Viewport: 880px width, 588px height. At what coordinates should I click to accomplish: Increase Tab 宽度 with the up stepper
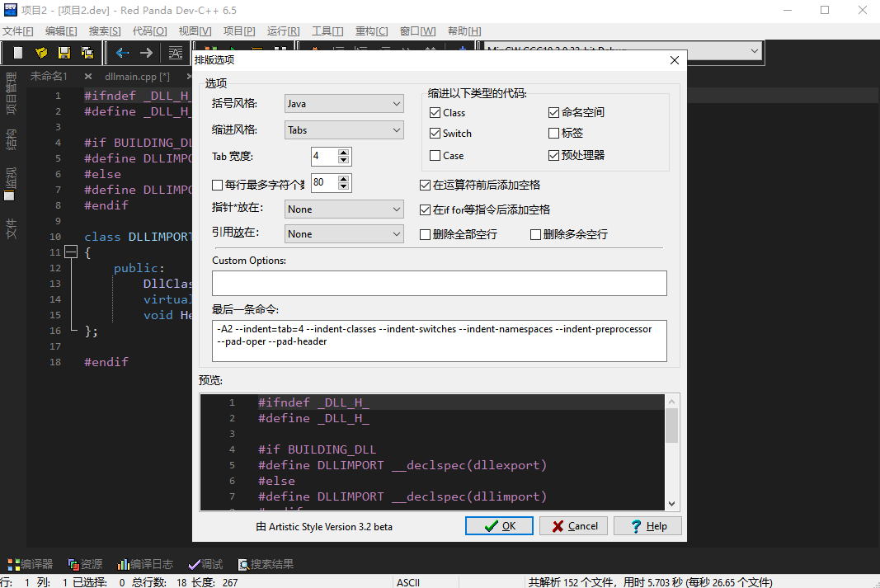[343, 152]
